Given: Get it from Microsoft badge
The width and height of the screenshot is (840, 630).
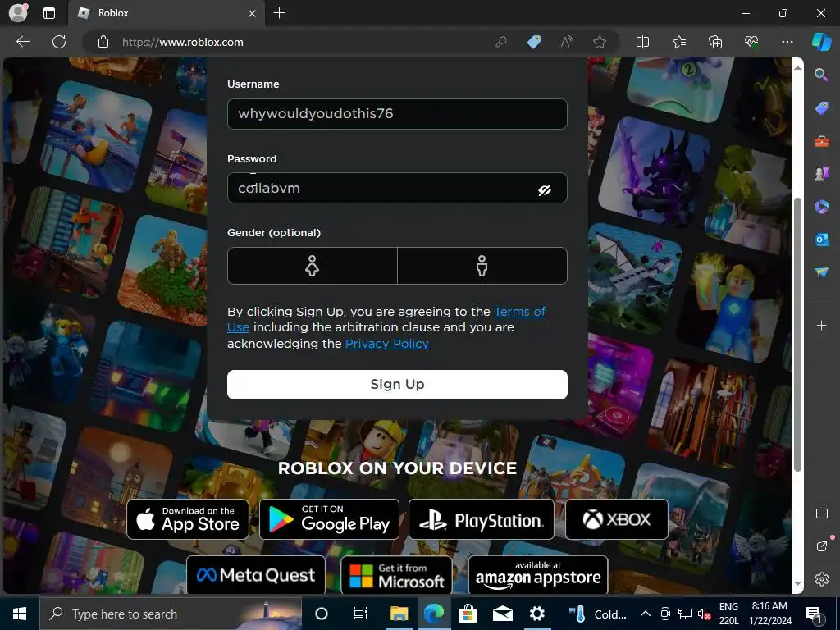Looking at the screenshot, I should (x=396, y=575).
